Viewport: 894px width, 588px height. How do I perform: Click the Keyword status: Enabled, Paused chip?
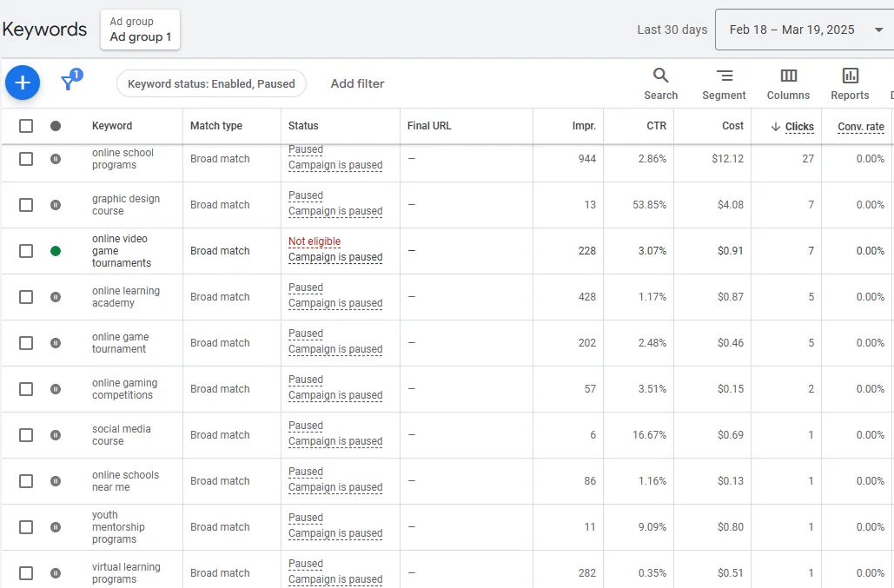(211, 83)
